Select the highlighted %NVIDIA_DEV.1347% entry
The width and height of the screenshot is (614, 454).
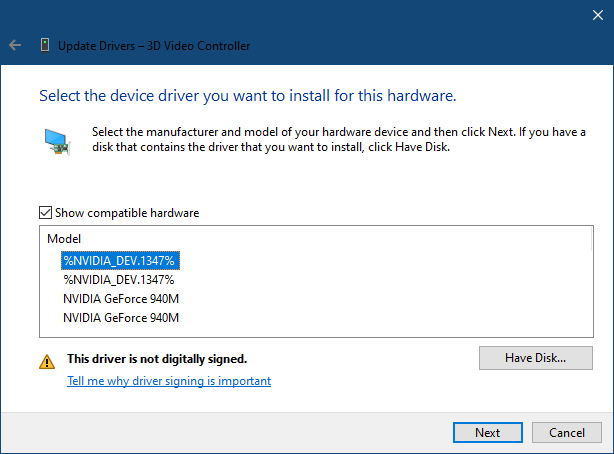tap(120, 261)
